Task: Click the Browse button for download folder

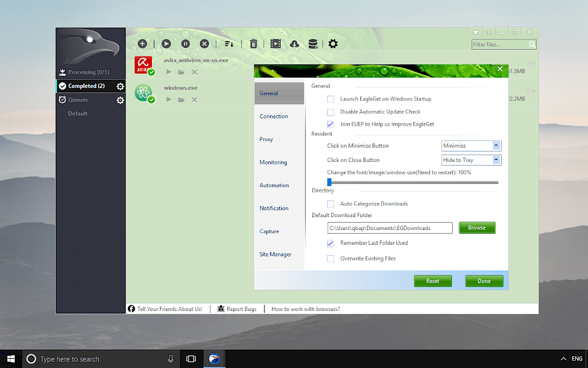Action: click(x=477, y=228)
